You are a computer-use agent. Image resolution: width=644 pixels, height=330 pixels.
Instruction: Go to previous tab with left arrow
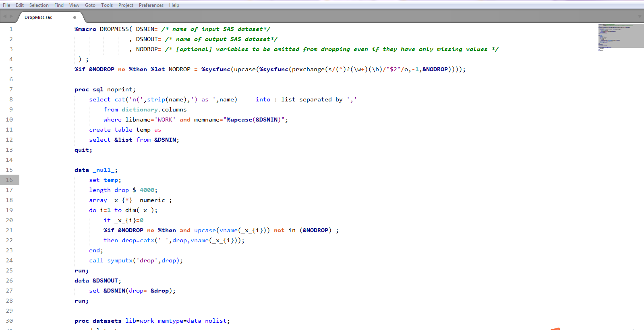tap(5, 16)
